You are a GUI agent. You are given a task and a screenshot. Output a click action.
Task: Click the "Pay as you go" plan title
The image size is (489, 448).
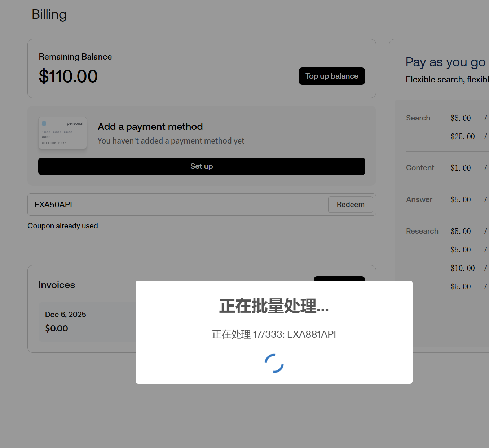click(x=445, y=62)
